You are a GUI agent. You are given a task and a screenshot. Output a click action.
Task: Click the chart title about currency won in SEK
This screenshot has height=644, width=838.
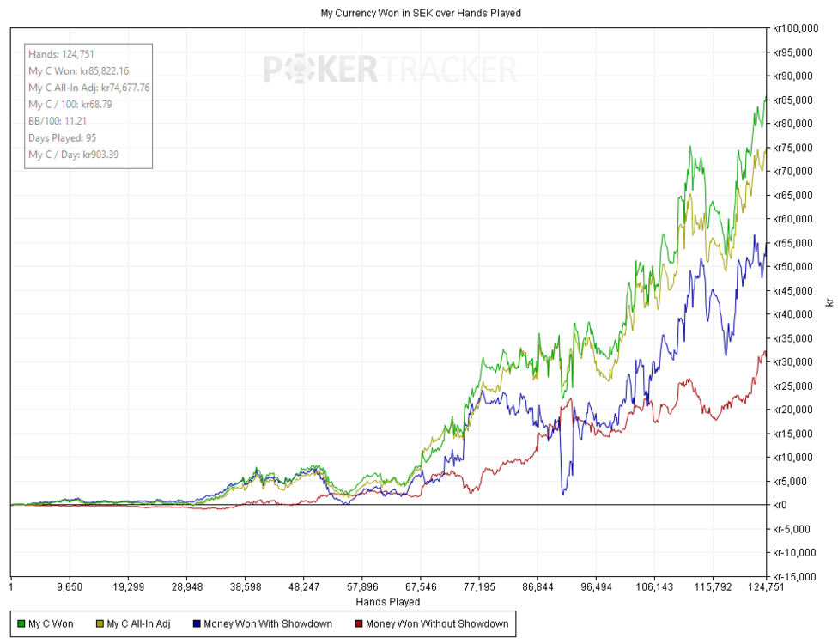click(x=419, y=13)
